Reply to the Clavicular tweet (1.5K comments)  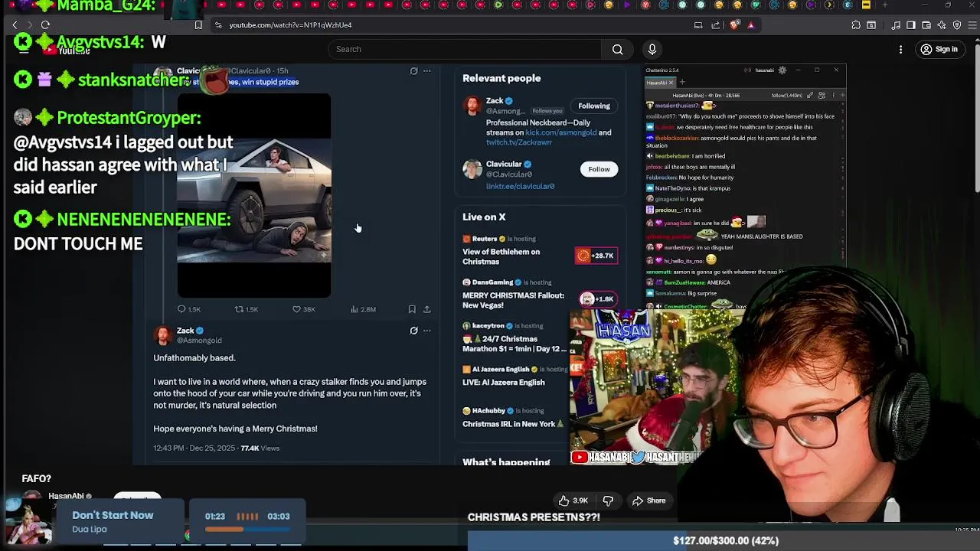tap(188, 309)
